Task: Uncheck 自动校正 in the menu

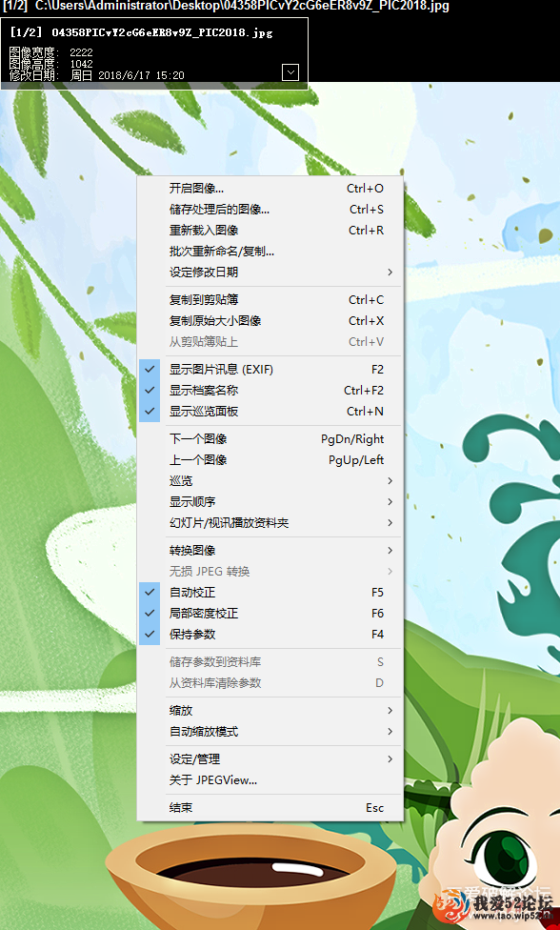Action: point(270,593)
